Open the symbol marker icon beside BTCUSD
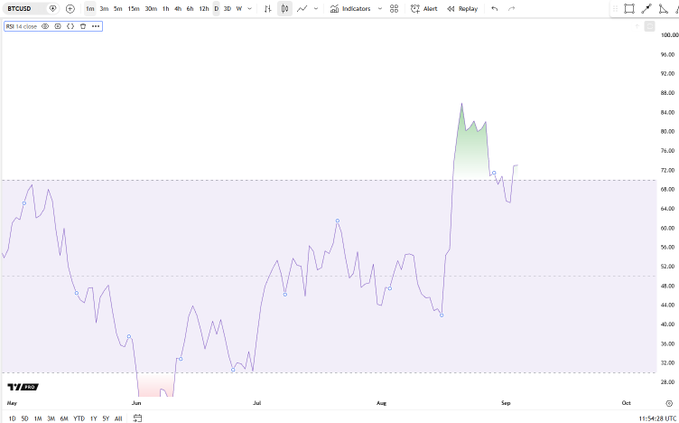 tap(53, 9)
